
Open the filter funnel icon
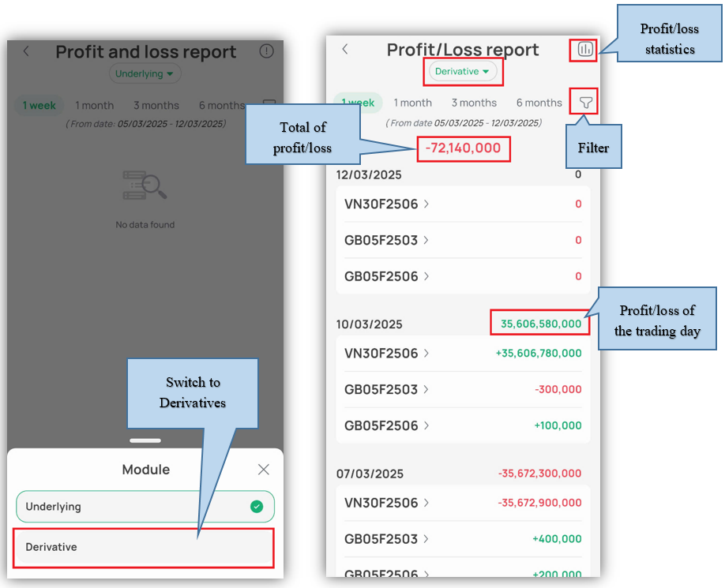coord(585,103)
